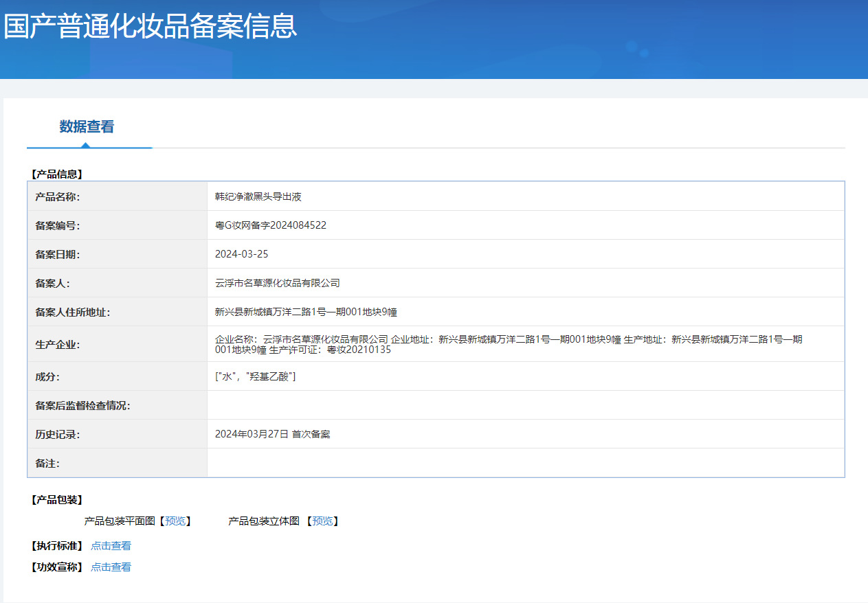Click the 生产企业 details text
This screenshot has width=868, height=603.
(x=509, y=344)
